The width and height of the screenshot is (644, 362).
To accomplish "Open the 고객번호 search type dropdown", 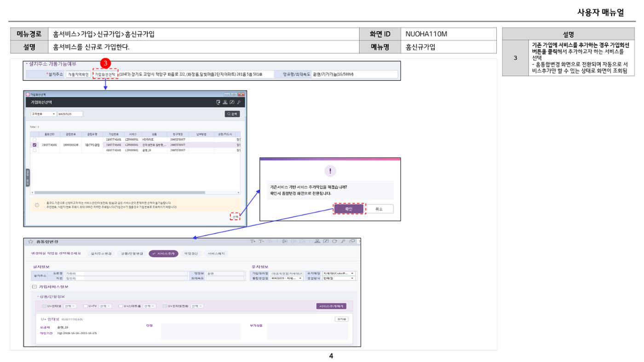I will pos(42,113).
